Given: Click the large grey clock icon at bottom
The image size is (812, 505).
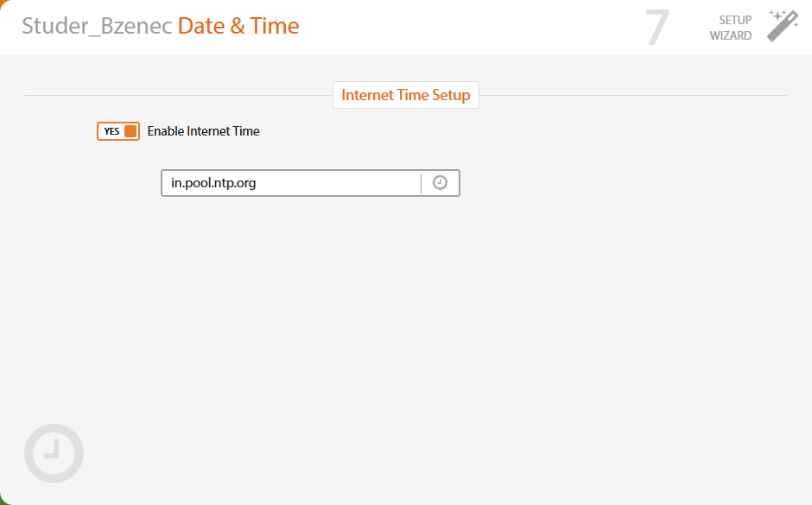Looking at the screenshot, I should pyautogui.click(x=54, y=453).
